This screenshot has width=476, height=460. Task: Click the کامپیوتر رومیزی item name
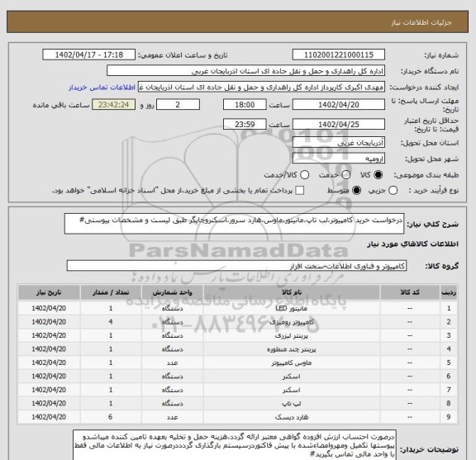pos(292,322)
